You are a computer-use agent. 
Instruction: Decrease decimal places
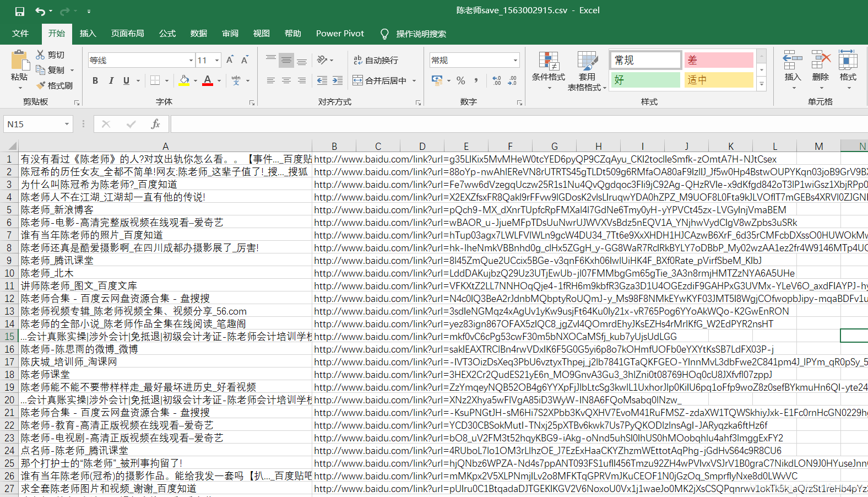point(512,80)
